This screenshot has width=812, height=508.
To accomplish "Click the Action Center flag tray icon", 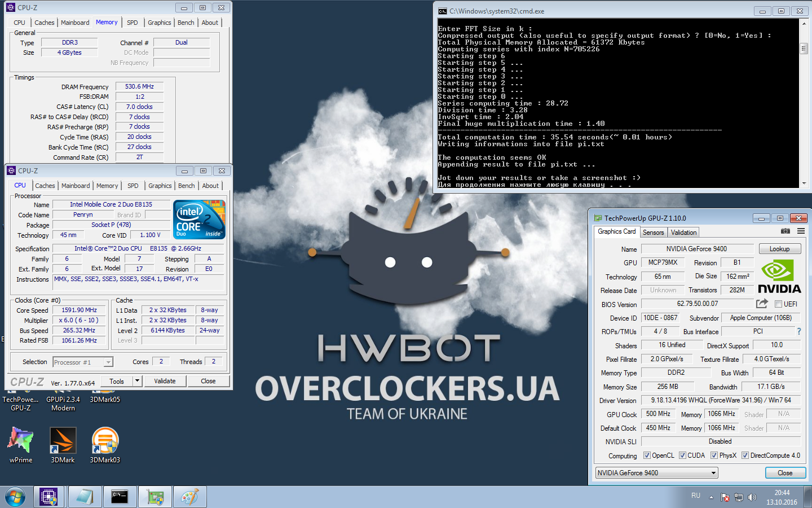I will pos(725,497).
